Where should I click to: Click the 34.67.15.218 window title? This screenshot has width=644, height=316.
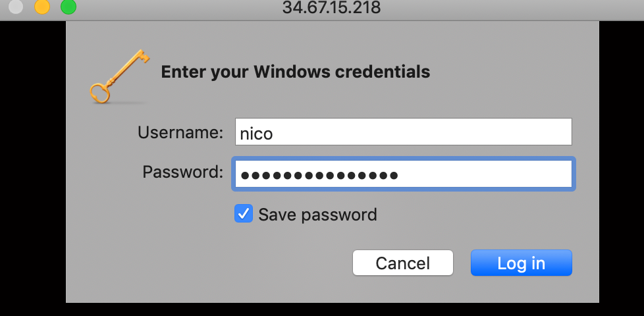(331, 8)
